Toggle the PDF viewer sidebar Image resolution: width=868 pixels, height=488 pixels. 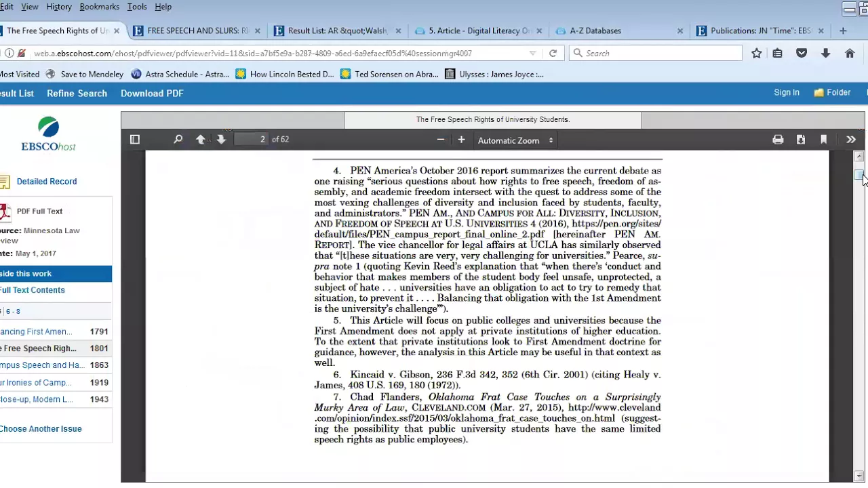[135, 140]
